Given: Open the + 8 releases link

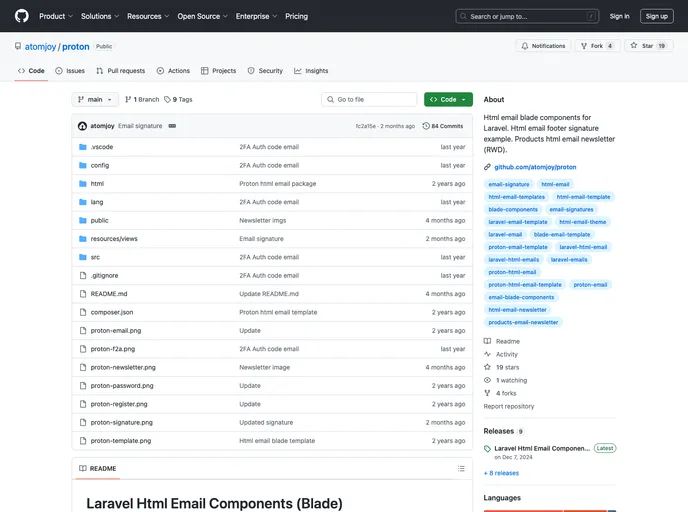Looking at the screenshot, I should click(x=501, y=473).
